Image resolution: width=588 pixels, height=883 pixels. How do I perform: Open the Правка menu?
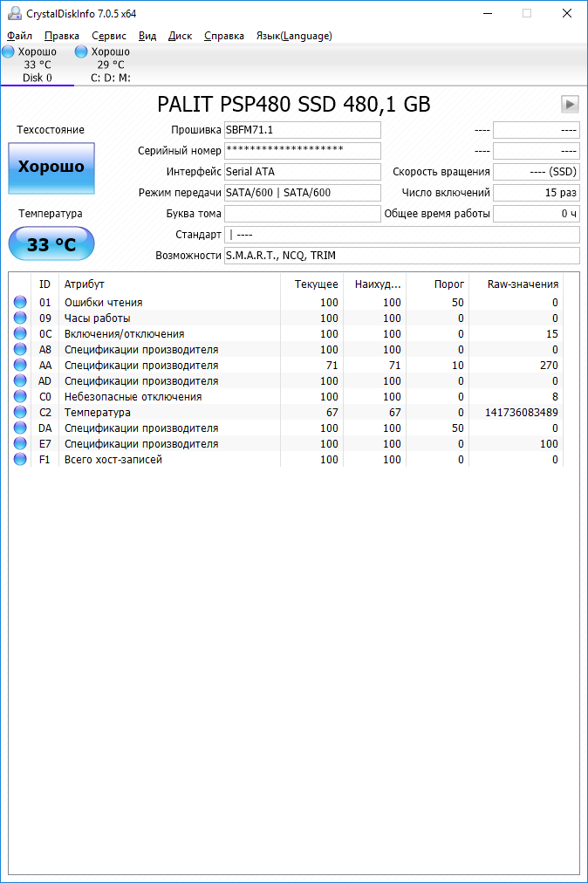point(62,36)
